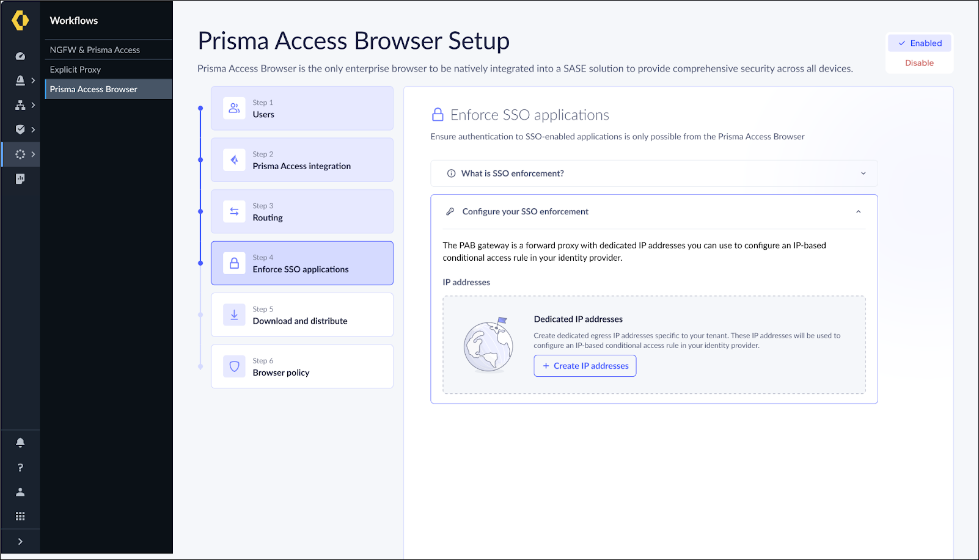This screenshot has width=979, height=560.
Task: Click the network topology sidebar icon
Action: coord(20,105)
